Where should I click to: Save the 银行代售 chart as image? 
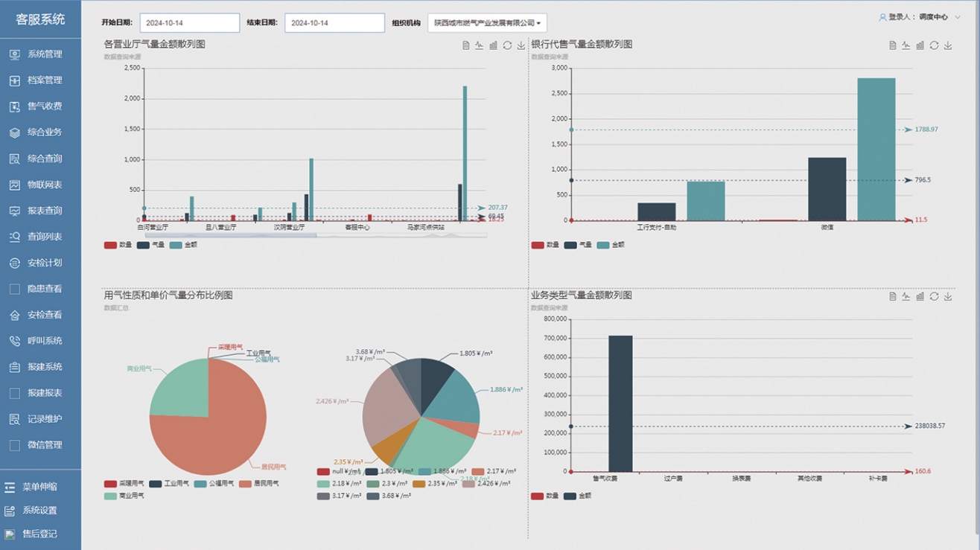[948, 45]
